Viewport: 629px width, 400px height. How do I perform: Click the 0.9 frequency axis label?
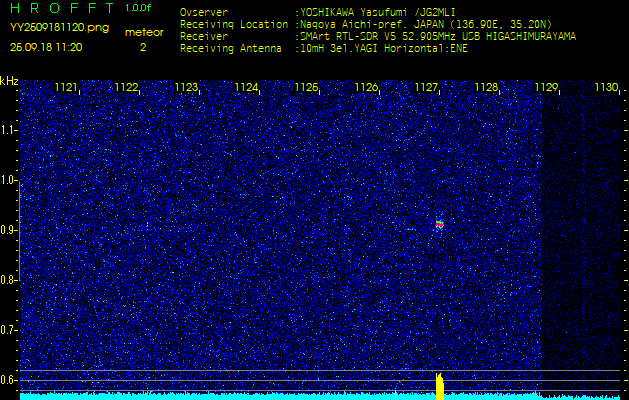pyautogui.click(x=9, y=230)
